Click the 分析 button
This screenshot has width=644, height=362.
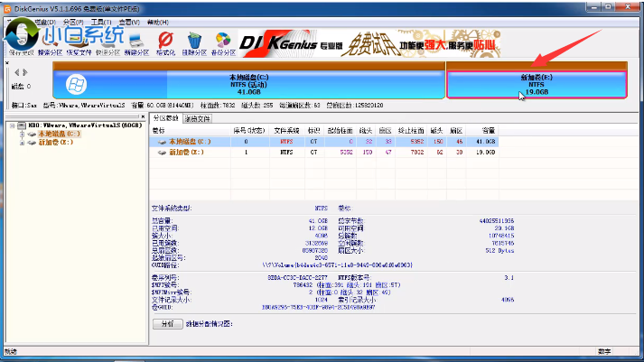point(166,323)
